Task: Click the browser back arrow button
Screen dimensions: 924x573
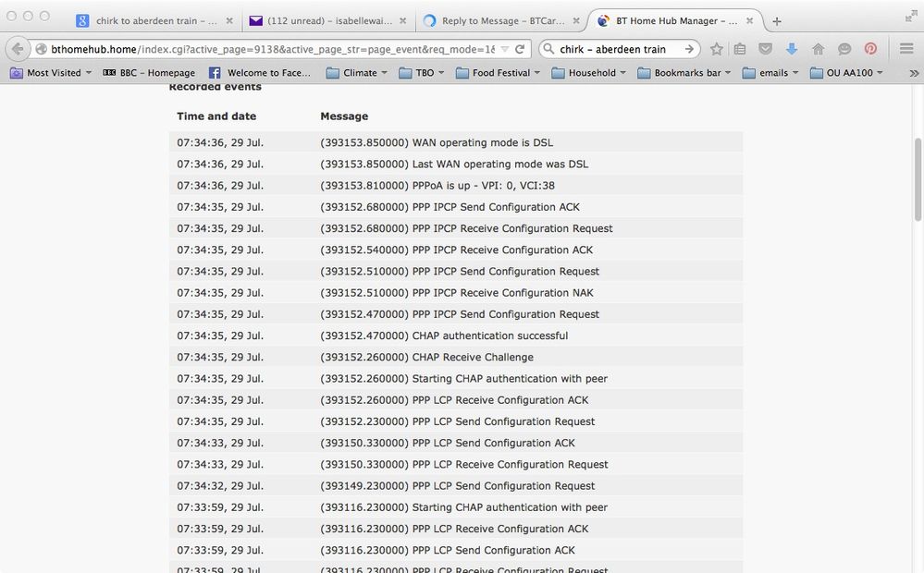Action: (18, 49)
